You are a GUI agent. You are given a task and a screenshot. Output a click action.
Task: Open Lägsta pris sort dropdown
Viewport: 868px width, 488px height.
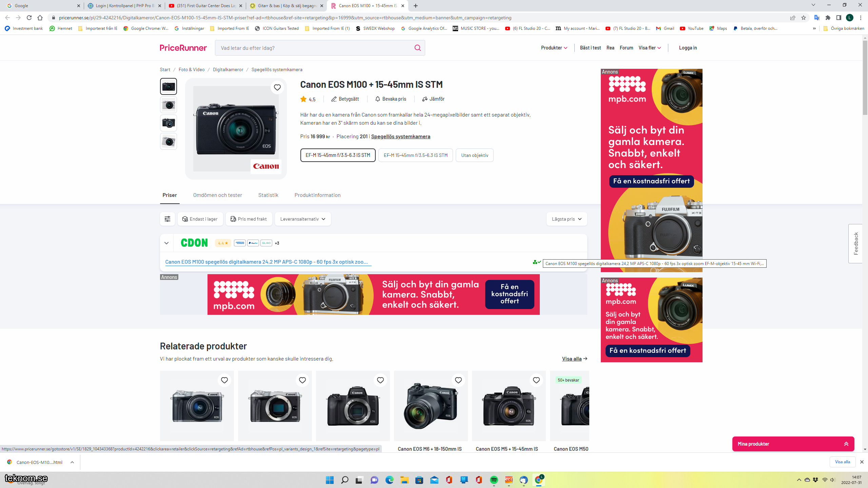click(x=567, y=219)
